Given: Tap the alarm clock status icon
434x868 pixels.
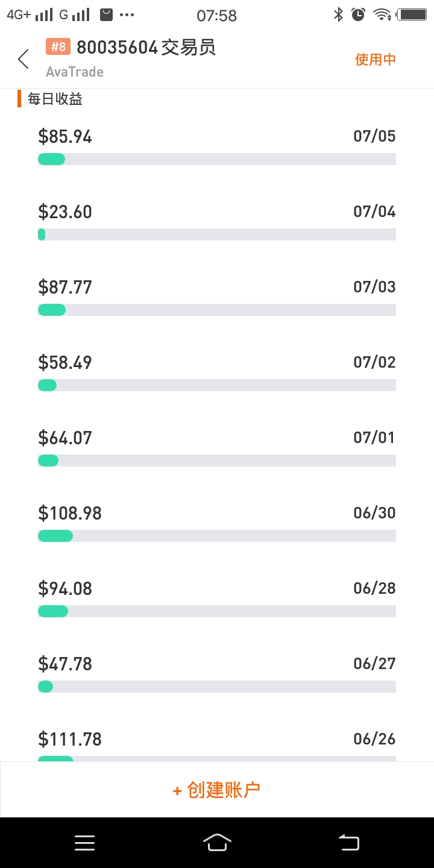Looking at the screenshot, I should [359, 15].
